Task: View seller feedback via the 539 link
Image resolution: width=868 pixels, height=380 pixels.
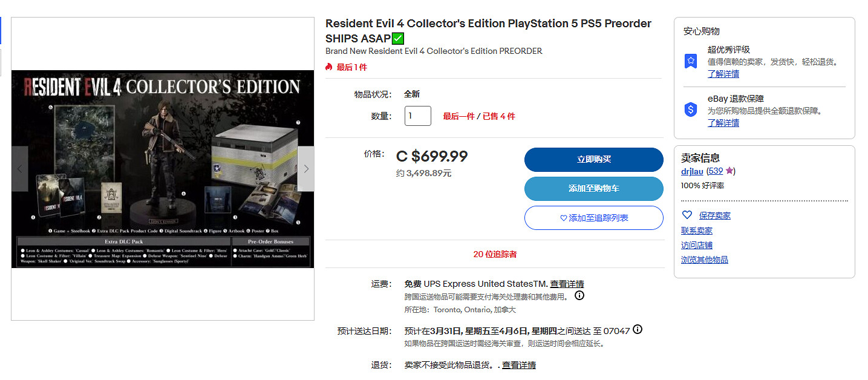Action: point(716,171)
